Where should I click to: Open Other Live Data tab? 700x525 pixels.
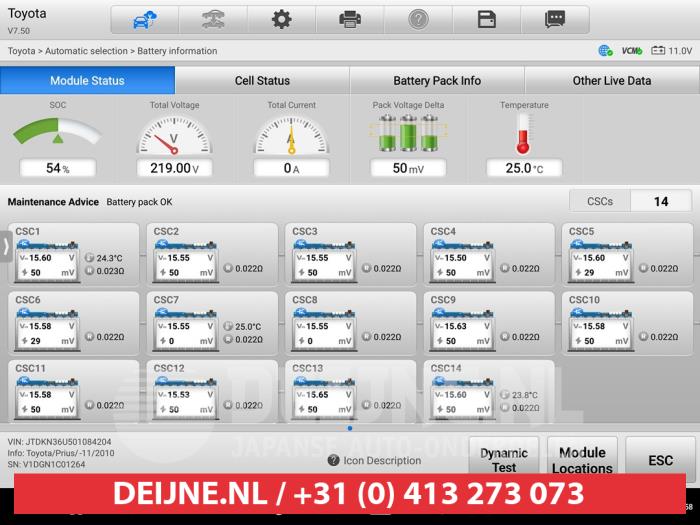pyautogui.click(x=612, y=80)
